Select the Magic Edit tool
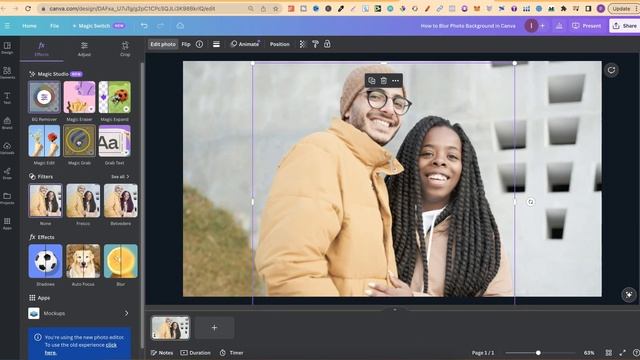The image size is (640, 360). pos(44,141)
